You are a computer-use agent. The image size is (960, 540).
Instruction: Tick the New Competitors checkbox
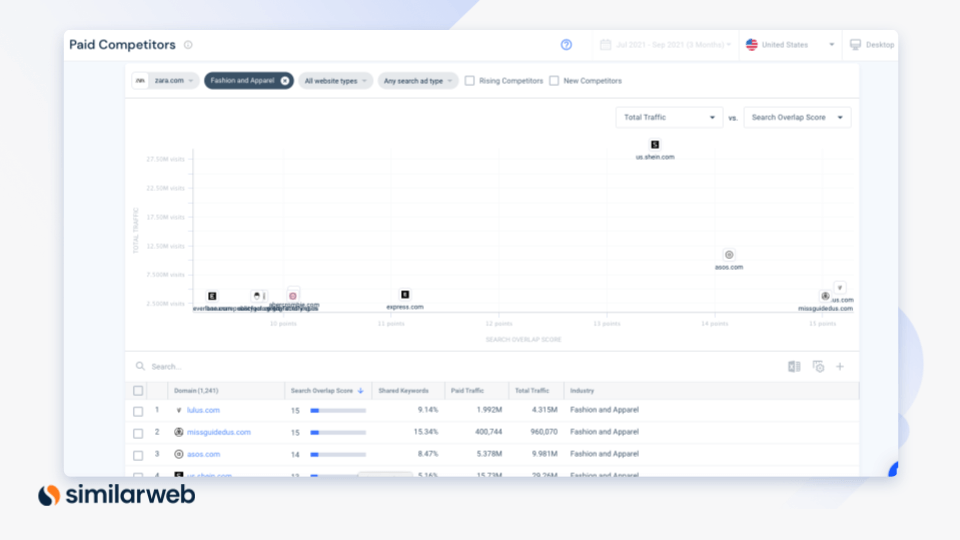(x=554, y=81)
